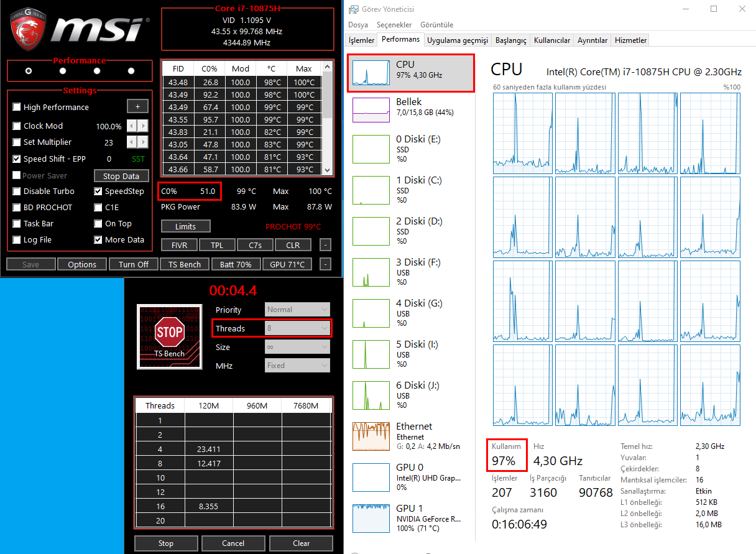The height and width of the screenshot is (554, 756).
Task: Switch to the Ayrıntılar tab
Action: click(592, 40)
